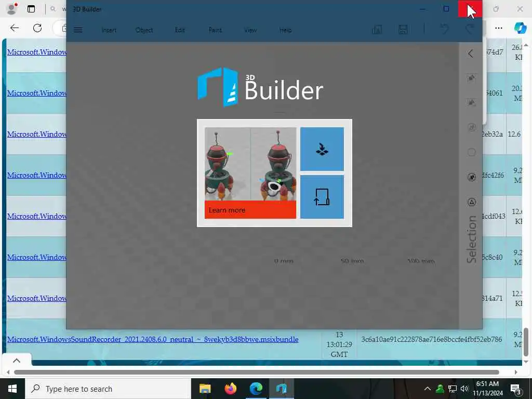Click the circled two-shapes icon in Selection sidebar
Viewport: 532px width, 399px height.
tap(472, 177)
